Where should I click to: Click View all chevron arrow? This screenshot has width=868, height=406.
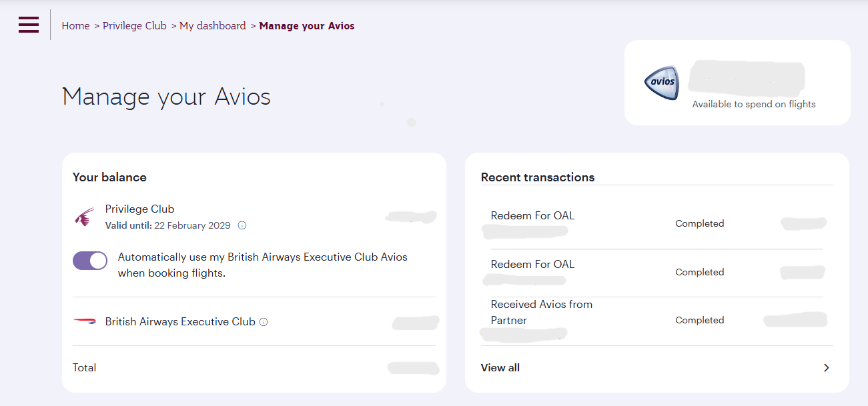(826, 367)
